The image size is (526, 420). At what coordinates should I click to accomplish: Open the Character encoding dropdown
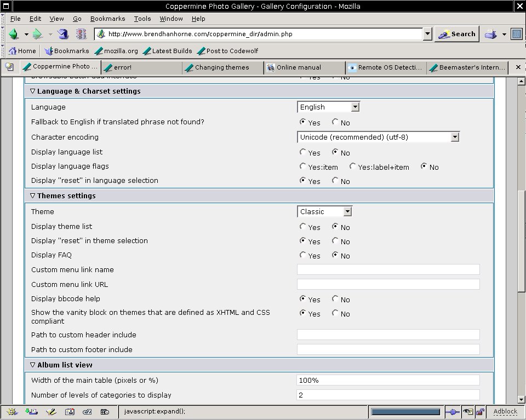378,137
